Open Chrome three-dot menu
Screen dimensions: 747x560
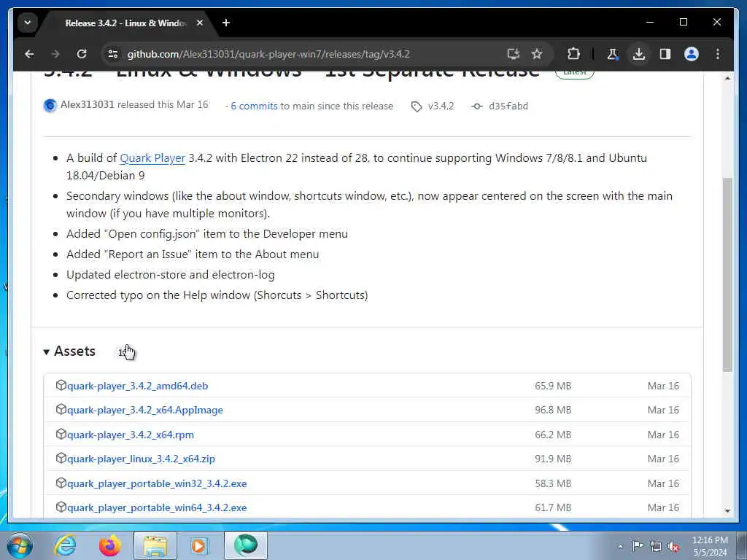coord(718,54)
